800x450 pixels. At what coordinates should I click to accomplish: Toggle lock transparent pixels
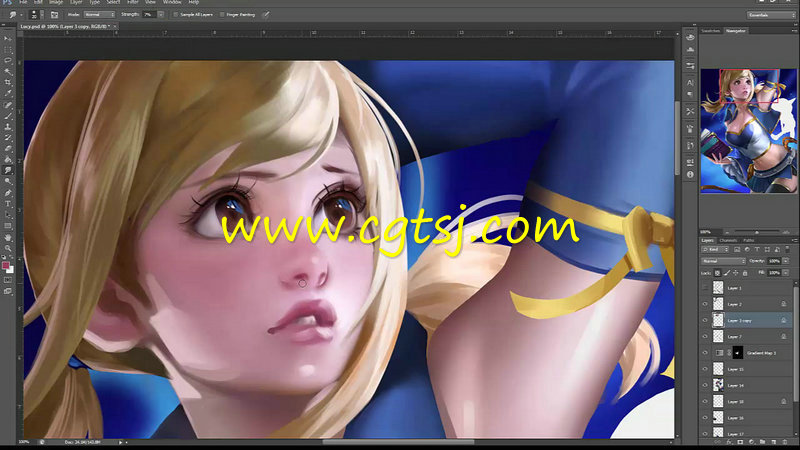click(717, 273)
